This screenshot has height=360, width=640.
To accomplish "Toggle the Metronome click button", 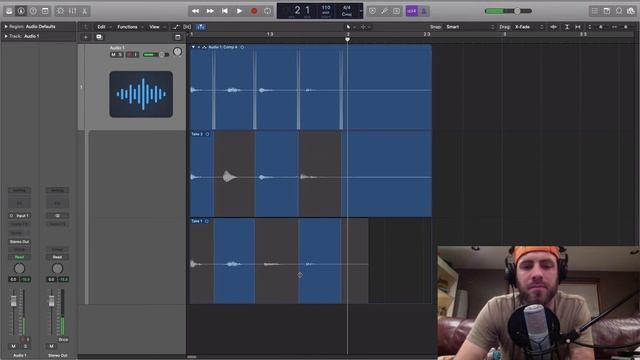I will pyautogui.click(x=424, y=11).
